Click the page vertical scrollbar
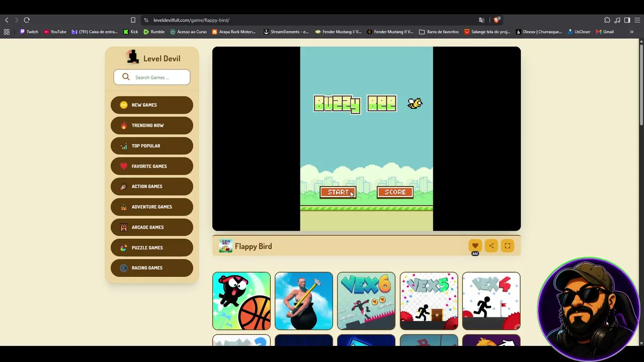 641,85
